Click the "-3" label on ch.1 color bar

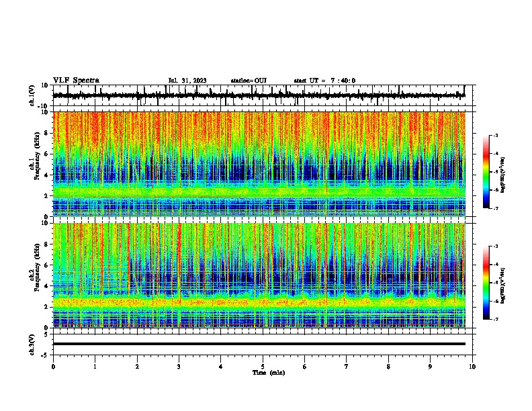[495, 135]
